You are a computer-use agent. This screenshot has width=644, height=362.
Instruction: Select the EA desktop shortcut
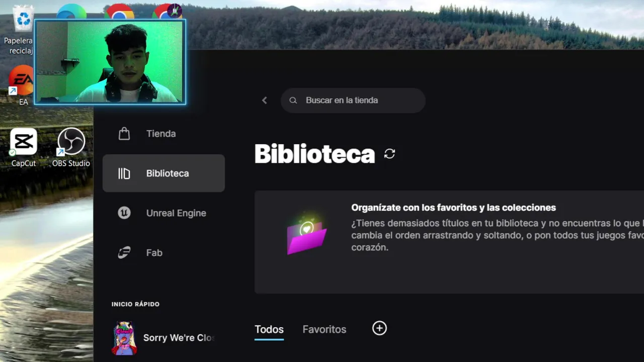(x=22, y=85)
